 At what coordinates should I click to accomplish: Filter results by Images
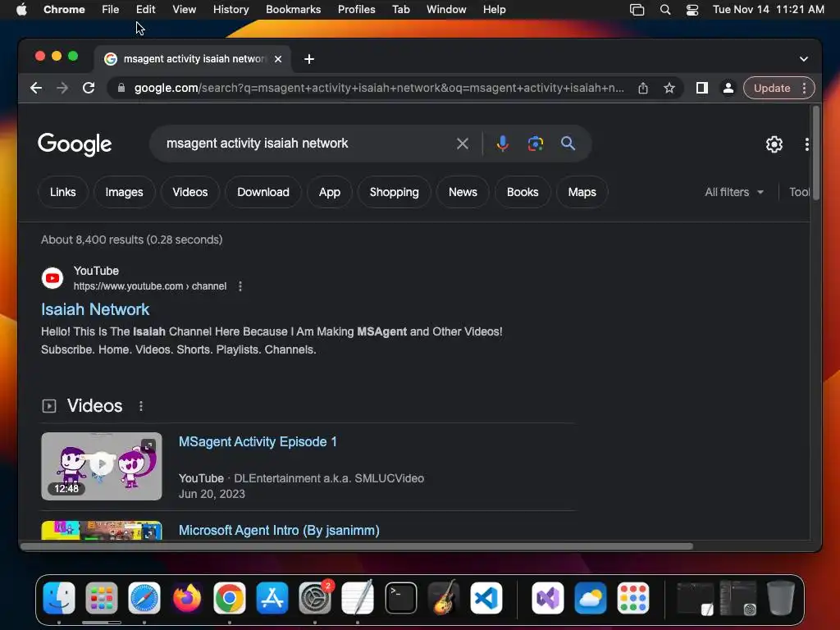[125, 192]
